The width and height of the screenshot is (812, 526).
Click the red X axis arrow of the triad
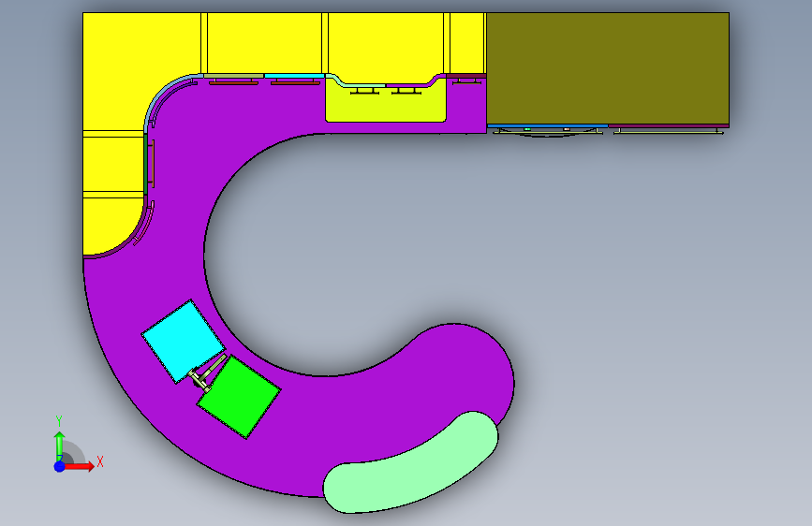pos(79,466)
